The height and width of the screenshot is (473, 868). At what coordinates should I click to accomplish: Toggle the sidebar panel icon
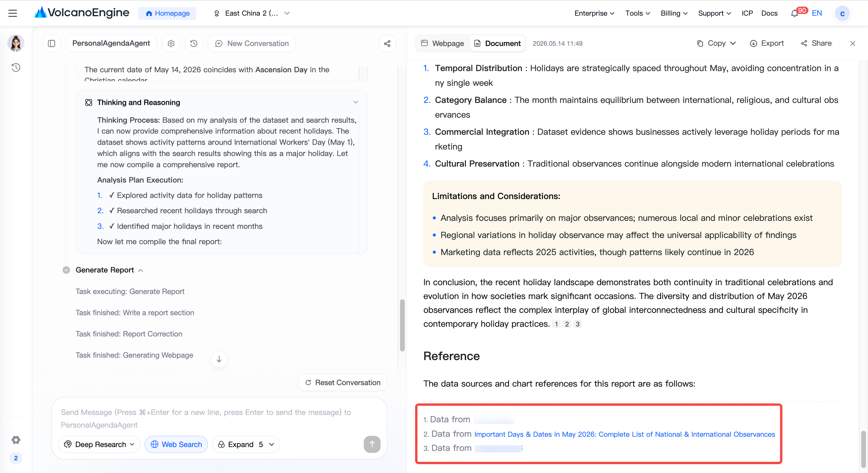click(52, 43)
